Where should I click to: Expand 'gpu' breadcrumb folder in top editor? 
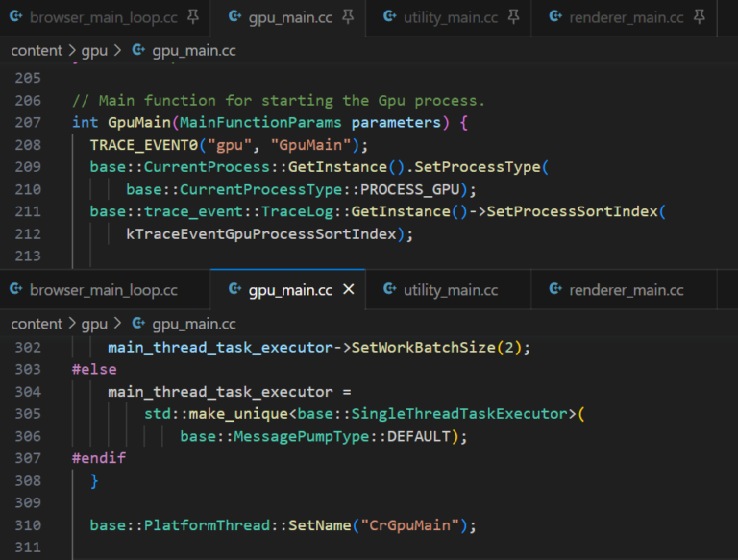(x=94, y=50)
